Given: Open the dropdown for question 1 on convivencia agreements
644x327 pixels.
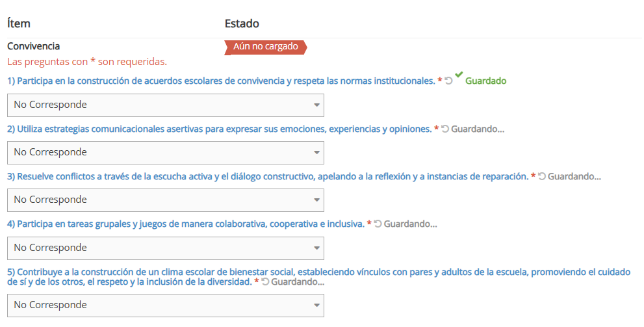Looking at the screenshot, I should point(165,105).
